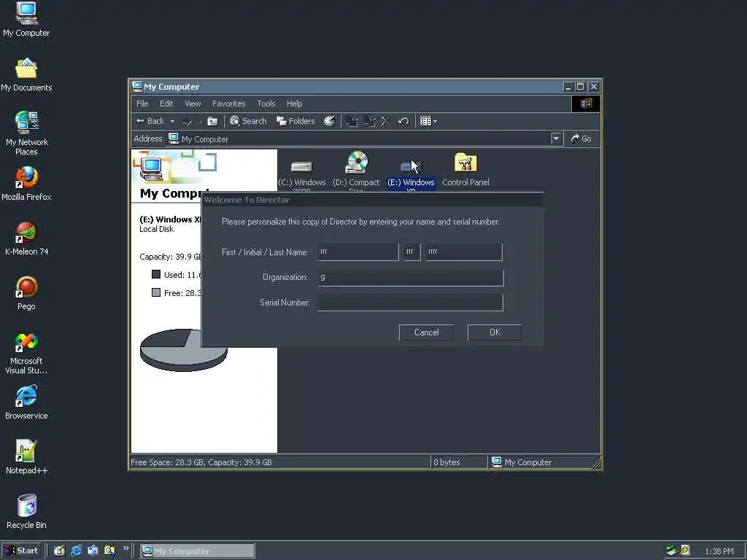747x560 pixels.
Task: Click the taskbar clock showing 1:38 PM
Action: [x=719, y=551]
